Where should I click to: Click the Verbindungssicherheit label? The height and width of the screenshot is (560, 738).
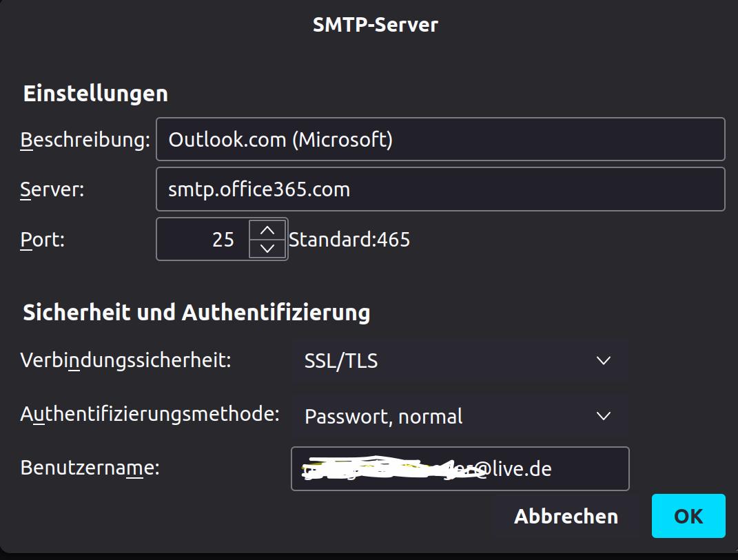coord(125,360)
